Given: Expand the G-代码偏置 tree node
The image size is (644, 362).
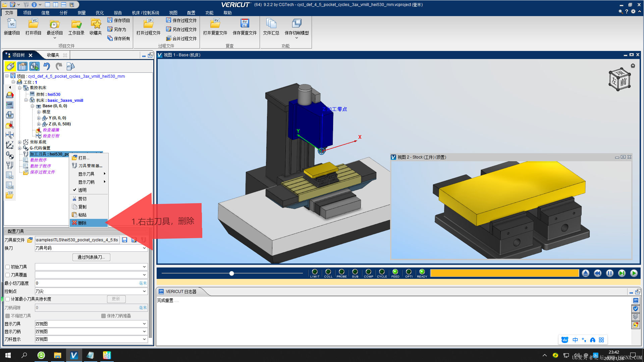Looking at the screenshot, I should pos(19,148).
